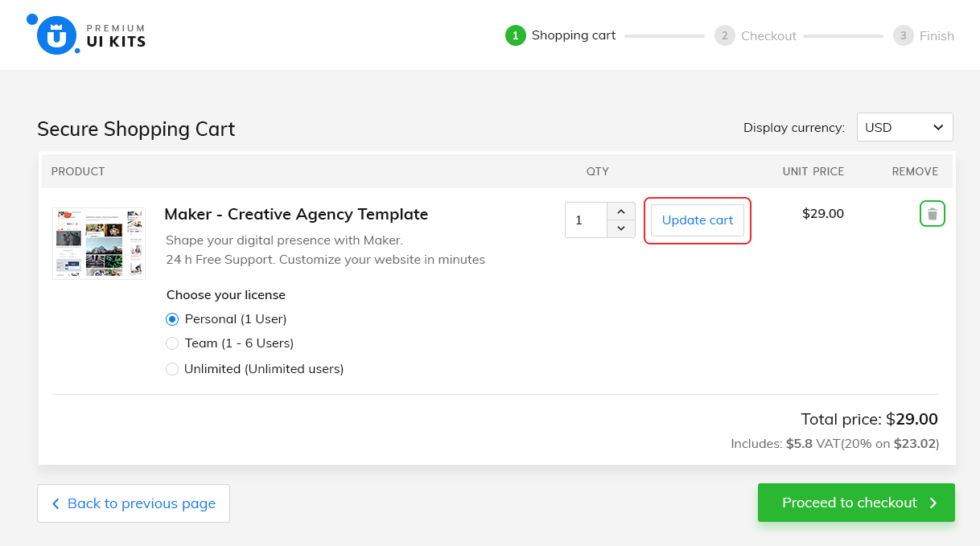Delete item with trash icon
The width and height of the screenshot is (980, 546).
pos(932,214)
